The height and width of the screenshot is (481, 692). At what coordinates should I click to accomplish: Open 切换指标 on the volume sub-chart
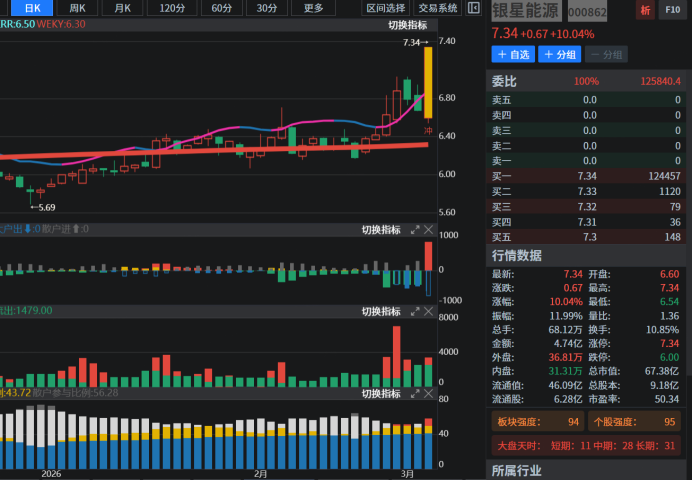point(381,312)
